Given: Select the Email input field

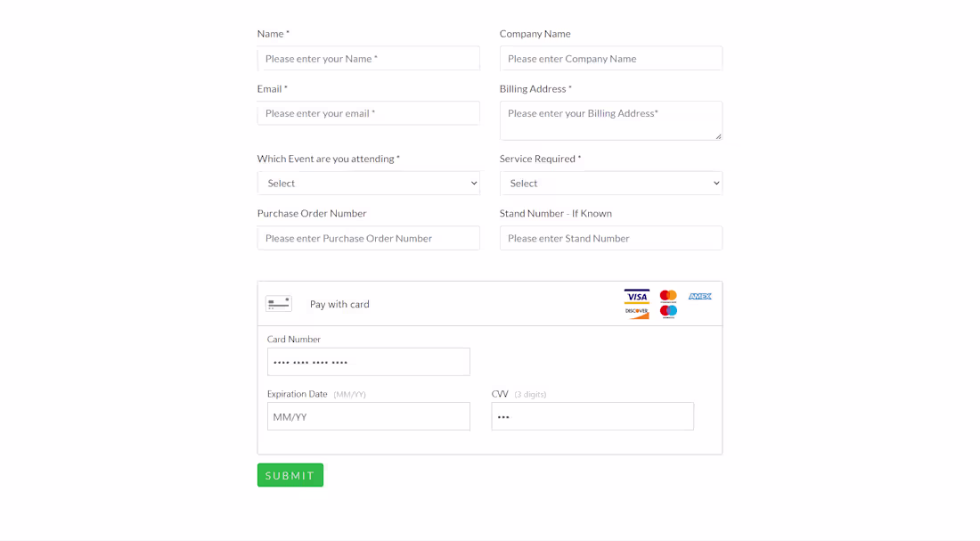Looking at the screenshot, I should (x=368, y=113).
